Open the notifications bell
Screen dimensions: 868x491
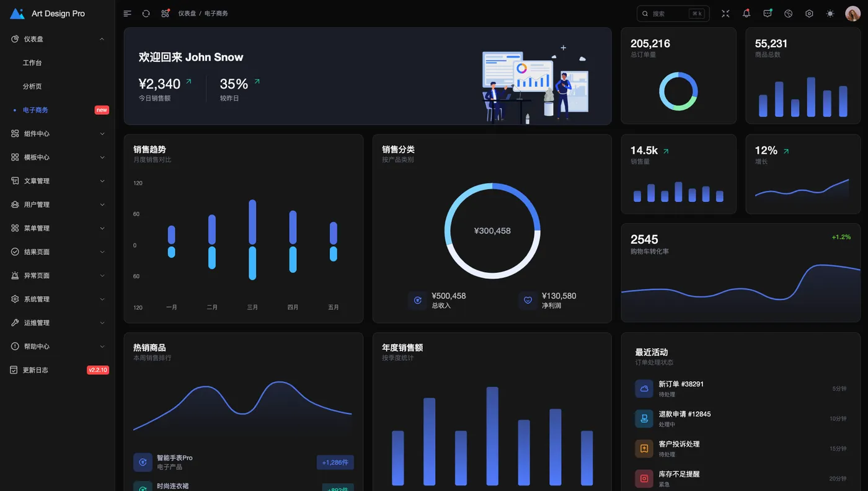pos(746,14)
